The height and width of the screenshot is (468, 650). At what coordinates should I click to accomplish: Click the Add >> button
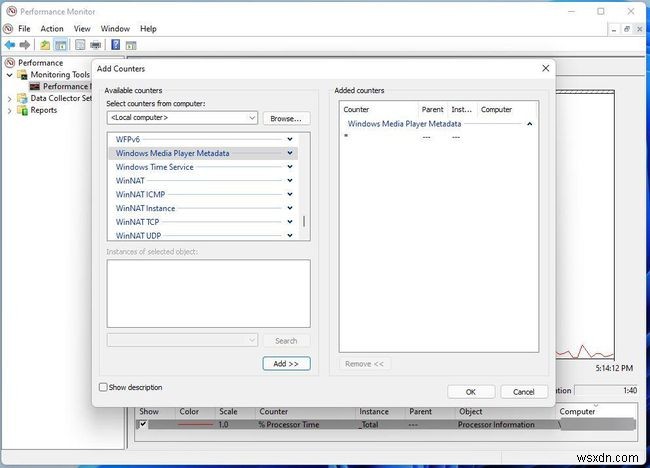(x=286, y=364)
